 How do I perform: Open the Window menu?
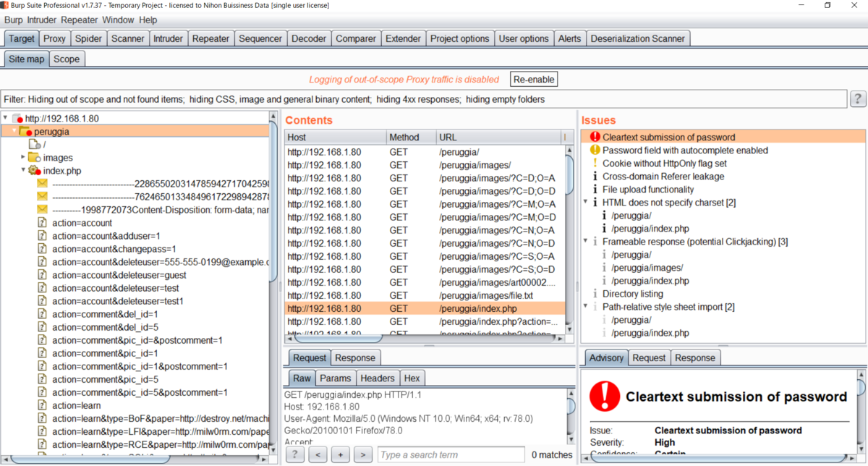click(x=118, y=20)
